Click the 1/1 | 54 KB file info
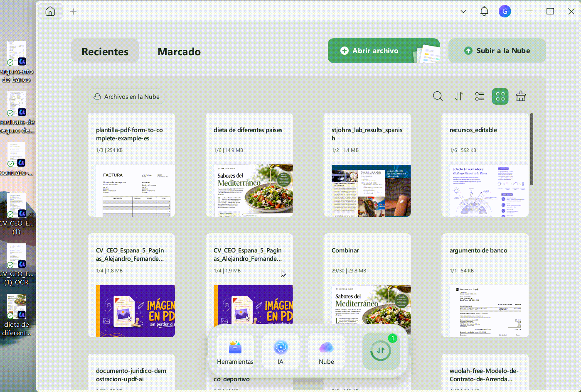 click(x=461, y=271)
